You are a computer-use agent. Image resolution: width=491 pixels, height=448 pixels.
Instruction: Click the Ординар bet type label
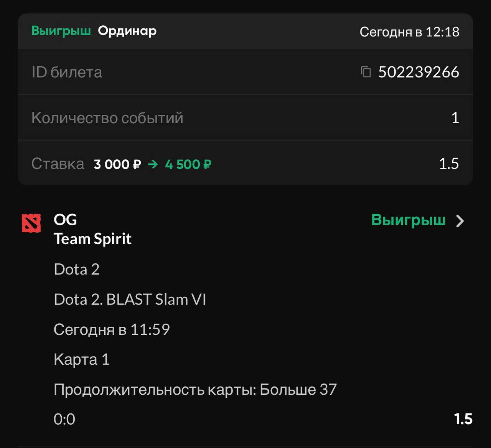coord(127,31)
